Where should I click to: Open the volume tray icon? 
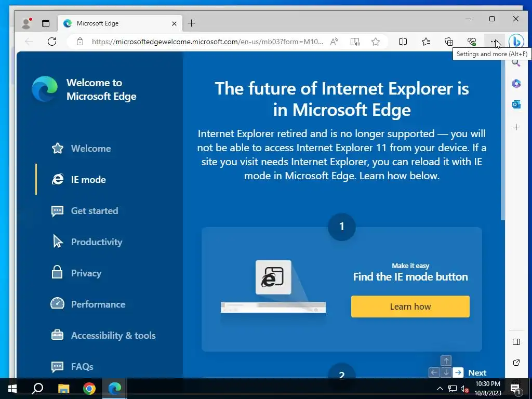(464, 389)
